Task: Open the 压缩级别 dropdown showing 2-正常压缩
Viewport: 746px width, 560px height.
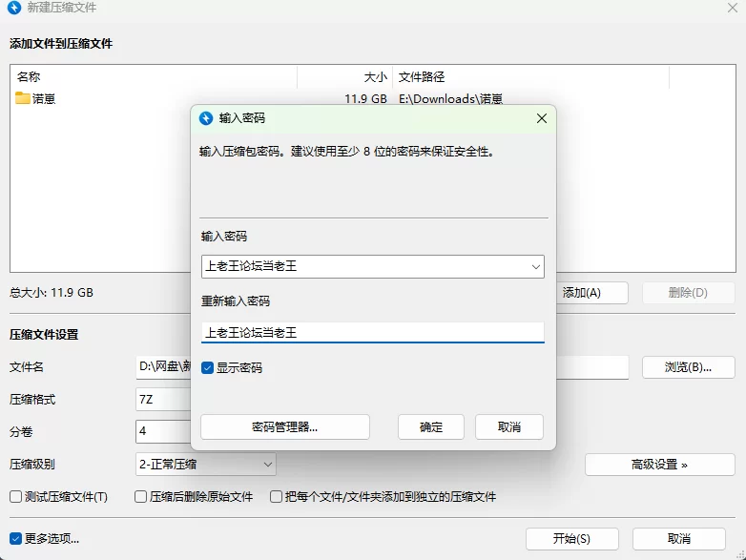Action: pos(205,465)
